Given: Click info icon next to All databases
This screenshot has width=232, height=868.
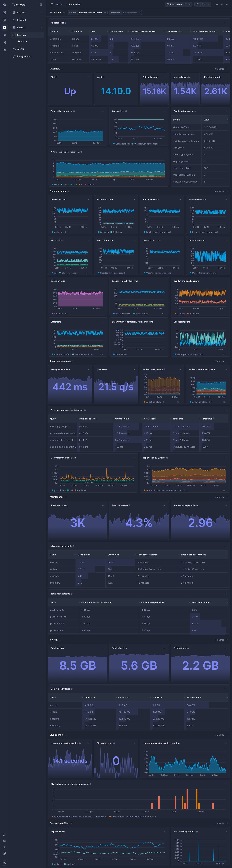Looking at the screenshot, I should pos(66,23).
